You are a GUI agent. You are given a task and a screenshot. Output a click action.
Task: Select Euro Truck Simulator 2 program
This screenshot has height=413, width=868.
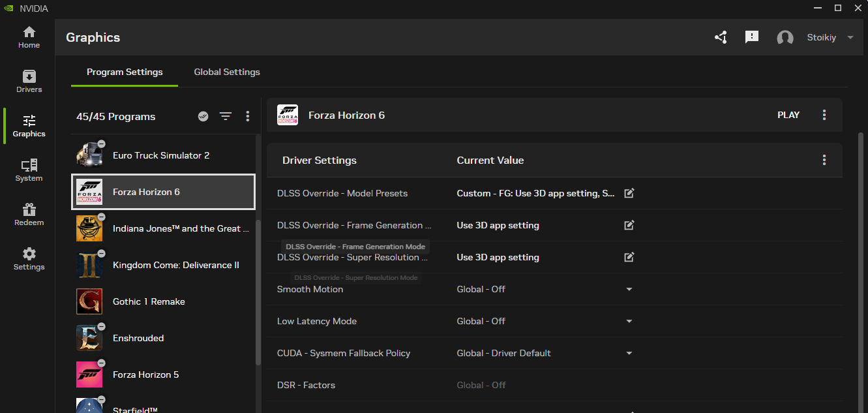pos(163,155)
